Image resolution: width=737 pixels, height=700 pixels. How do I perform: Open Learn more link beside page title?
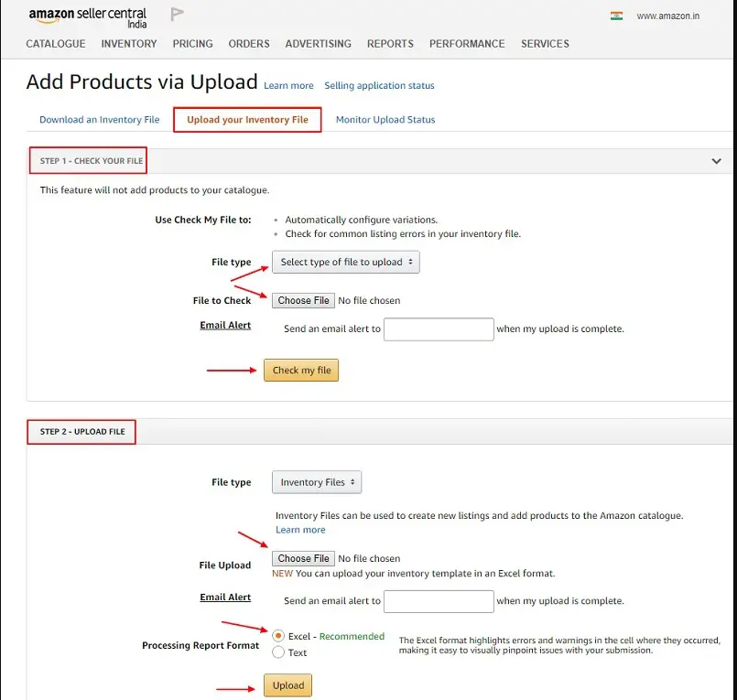(x=288, y=85)
